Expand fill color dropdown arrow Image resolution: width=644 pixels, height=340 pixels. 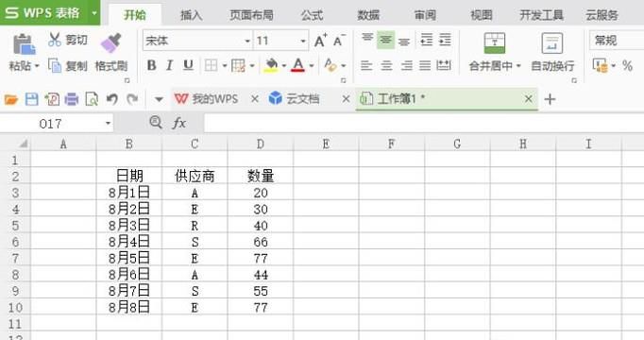point(284,66)
